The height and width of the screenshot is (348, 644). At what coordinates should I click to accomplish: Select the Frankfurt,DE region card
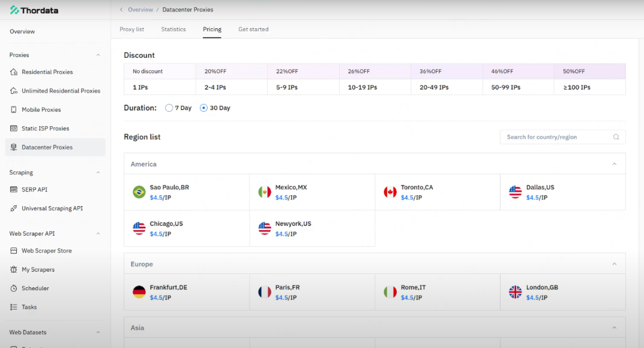(187, 292)
